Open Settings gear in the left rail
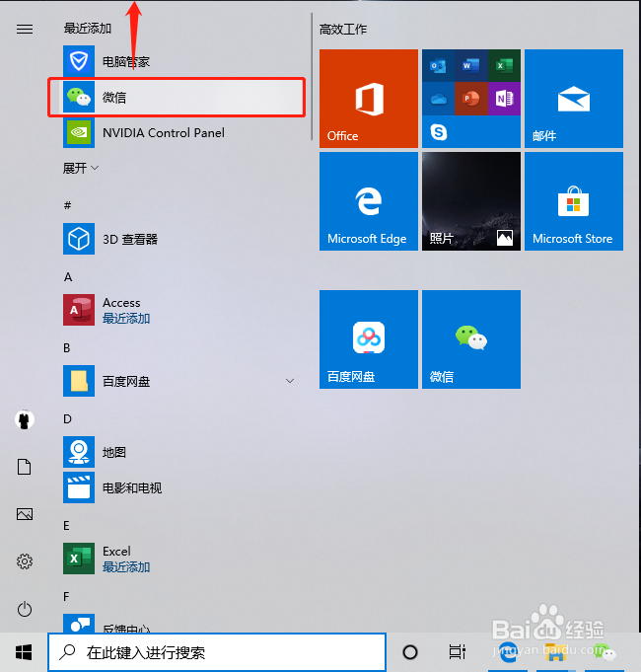 pos(25,561)
